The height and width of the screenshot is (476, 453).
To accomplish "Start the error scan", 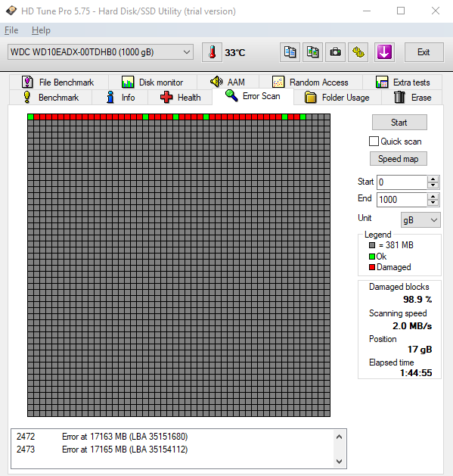I will click(399, 123).
